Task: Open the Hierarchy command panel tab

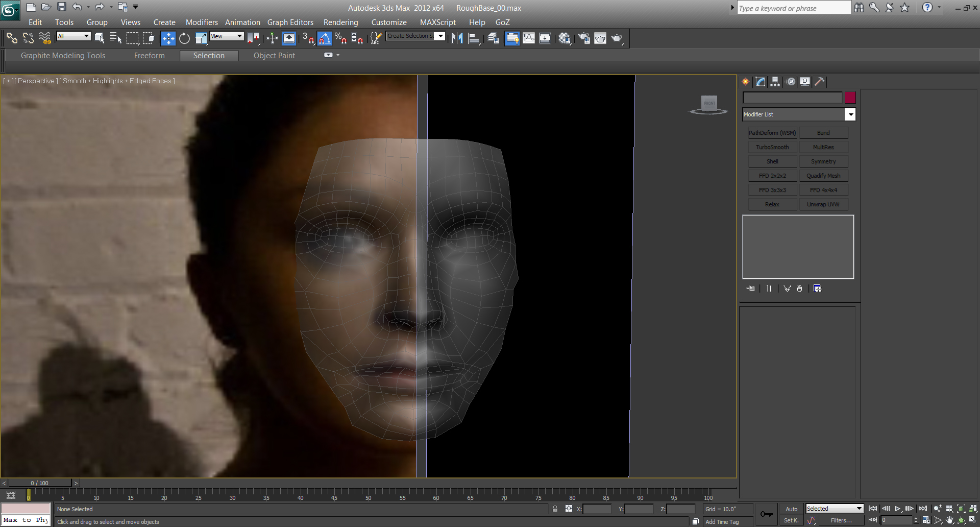Action: tap(775, 82)
